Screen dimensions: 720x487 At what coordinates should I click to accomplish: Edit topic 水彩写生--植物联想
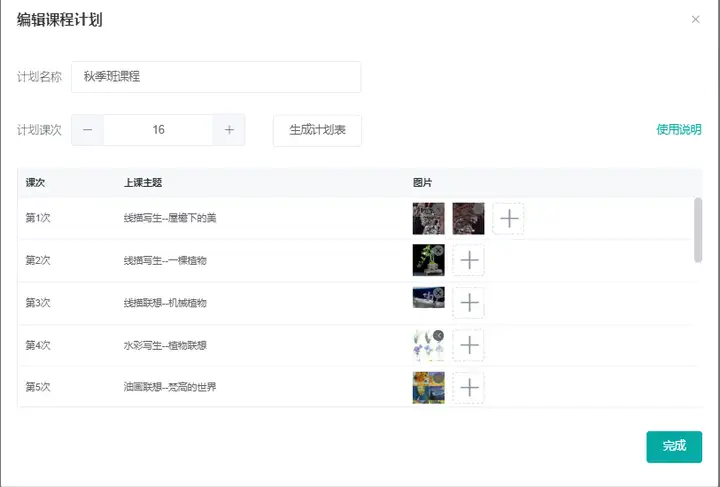pos(165,345)
